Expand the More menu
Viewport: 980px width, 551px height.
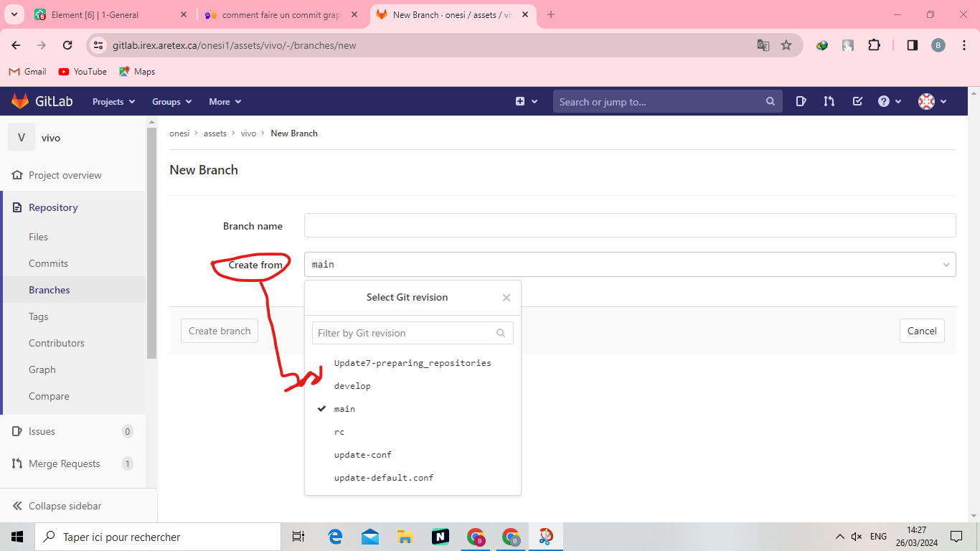tap(225, 102)
